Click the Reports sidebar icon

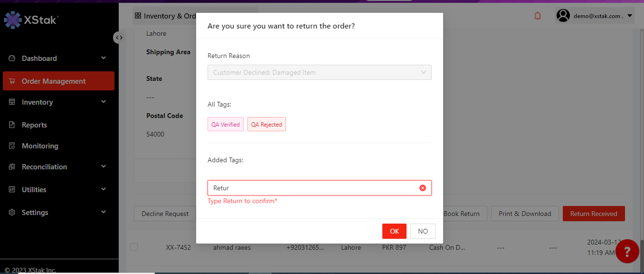pyautogui.click(x=12, y=125)
